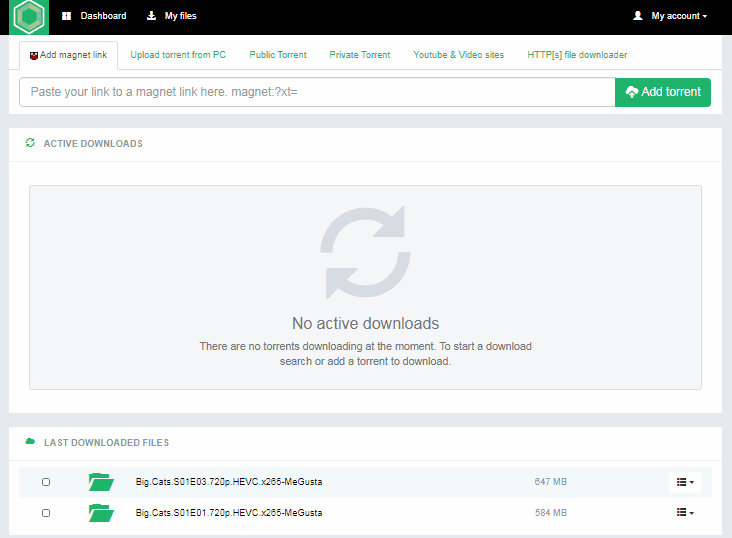Open the Youtube & Video sites tab
Image resolution: width=732 pixels, height=538 pixels.
click(459, 55)
